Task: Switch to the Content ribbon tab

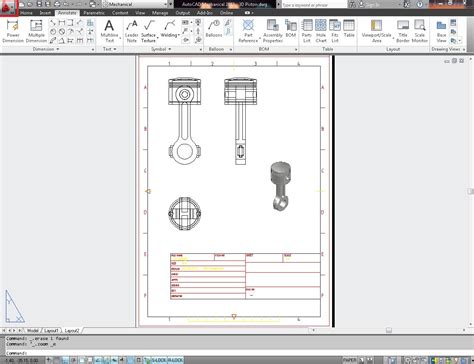Action: coord(120,13)
